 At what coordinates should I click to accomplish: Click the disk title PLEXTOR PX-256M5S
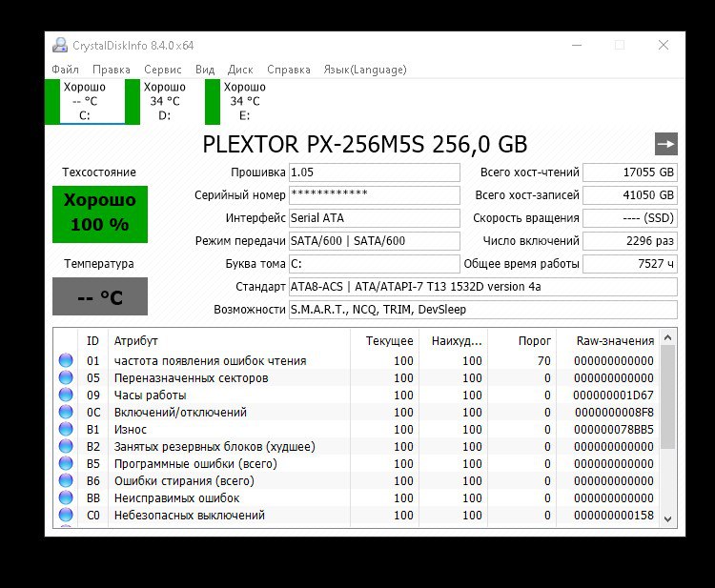[x=365, y=144]
